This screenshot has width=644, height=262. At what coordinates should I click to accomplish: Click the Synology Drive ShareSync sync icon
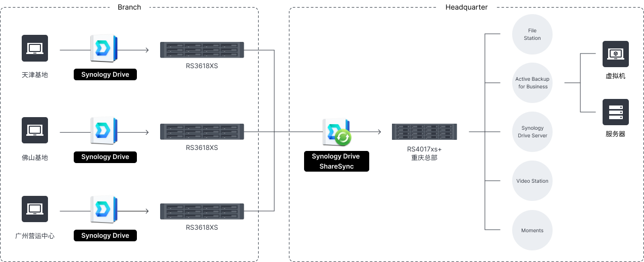pyautogui.click(x=337, y=132)
